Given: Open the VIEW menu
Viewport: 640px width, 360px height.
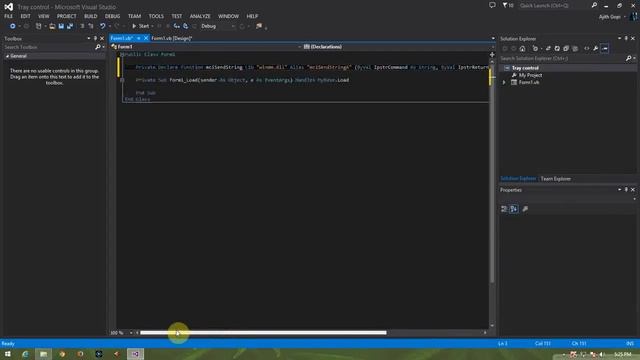Looking at the screenshot, I should [x=44, y=16].
